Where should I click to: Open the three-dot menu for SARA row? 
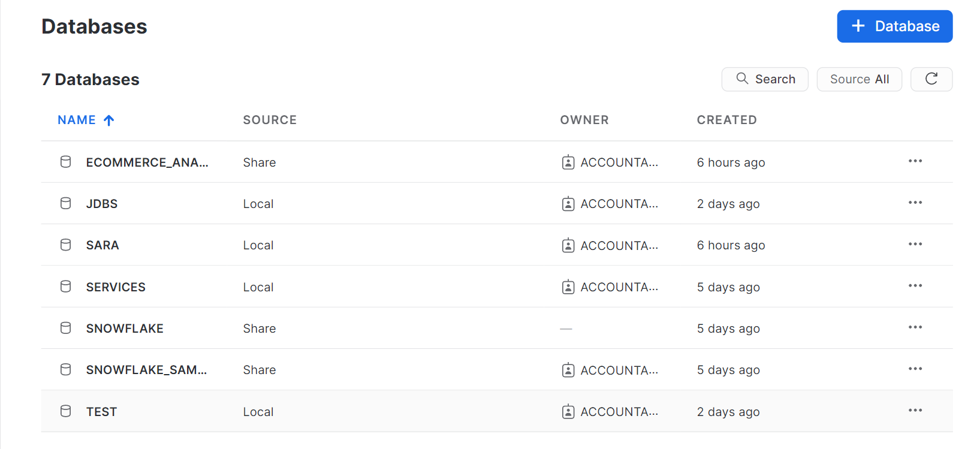coord(915,245)
